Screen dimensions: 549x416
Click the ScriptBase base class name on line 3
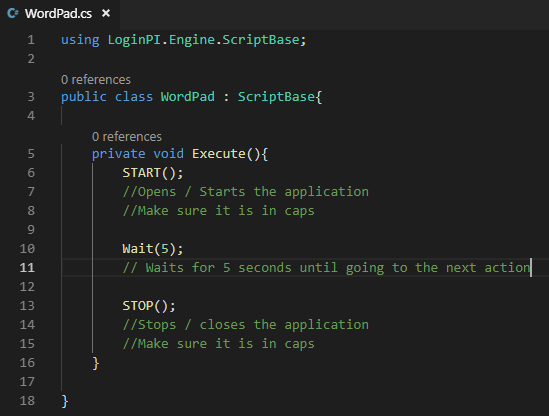[x=276, y=97]
